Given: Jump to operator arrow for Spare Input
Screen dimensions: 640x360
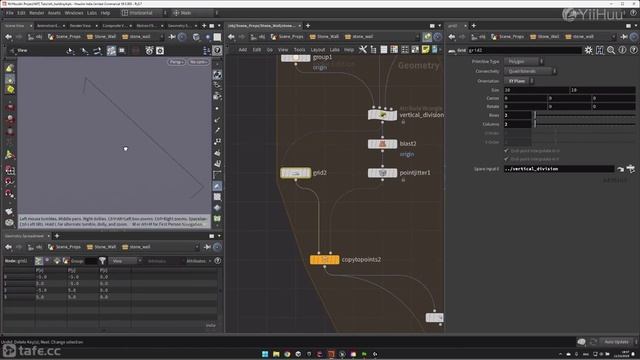Looking at the screenshot, I should (x=620, y=169).
